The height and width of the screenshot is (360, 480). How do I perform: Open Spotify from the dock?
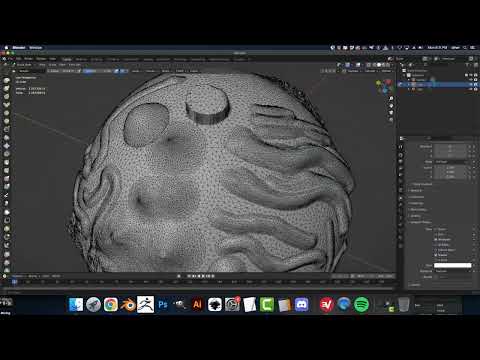[361, 305]
